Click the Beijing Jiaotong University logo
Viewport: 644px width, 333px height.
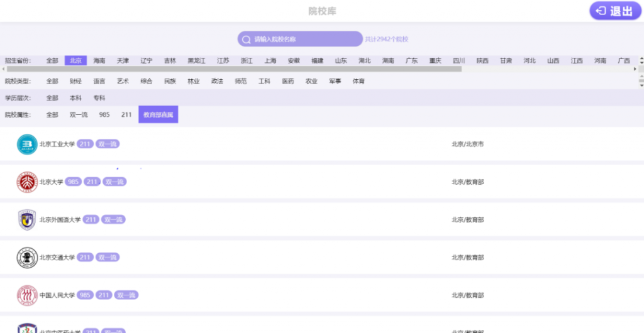point(27,258)
